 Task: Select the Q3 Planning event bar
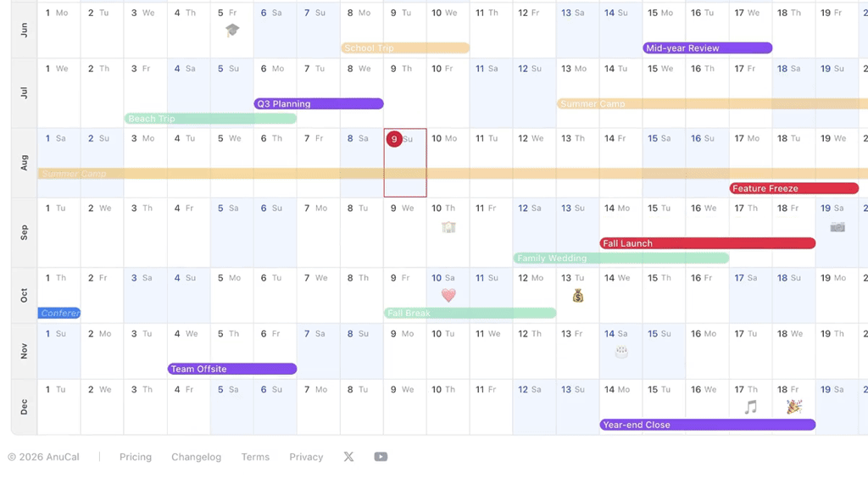pos(319,104)
